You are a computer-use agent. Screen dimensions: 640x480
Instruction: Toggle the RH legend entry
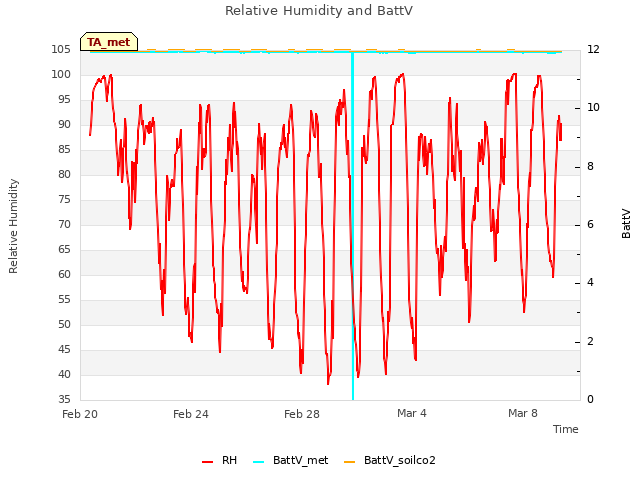pyautogui.click(x=220, y=460)
